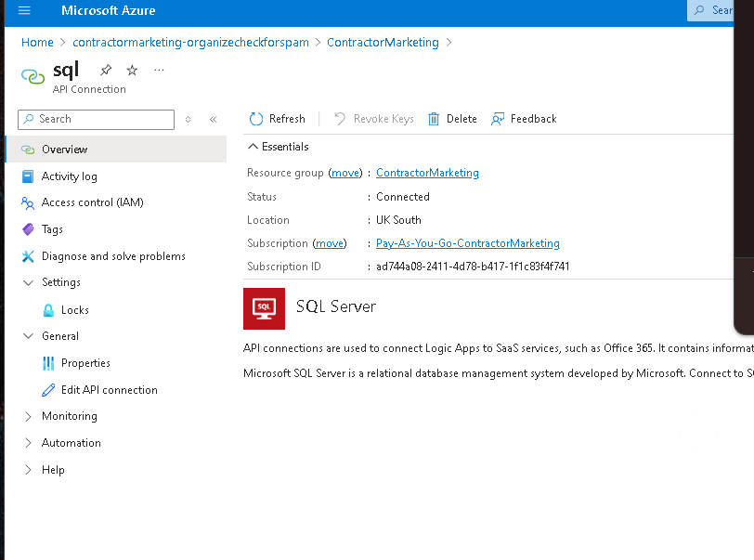Open ContractorMarketing resource group link
754x560 pixels.
pos(427,173)
